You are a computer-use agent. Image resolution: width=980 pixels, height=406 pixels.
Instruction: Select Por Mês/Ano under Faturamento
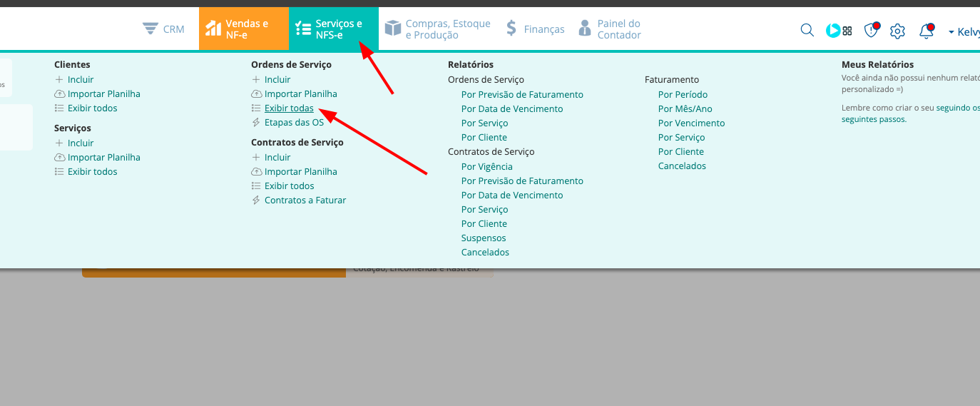tap(685, 109)
